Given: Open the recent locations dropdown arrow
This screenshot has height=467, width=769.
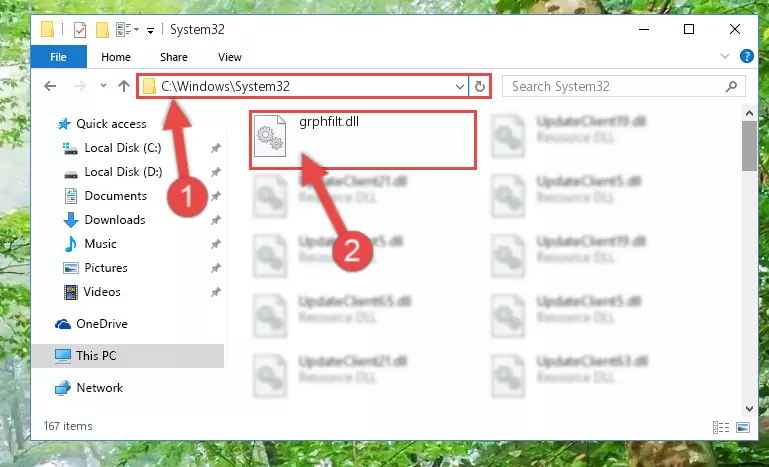Looking at the screenshot, I should pos(103,86).
